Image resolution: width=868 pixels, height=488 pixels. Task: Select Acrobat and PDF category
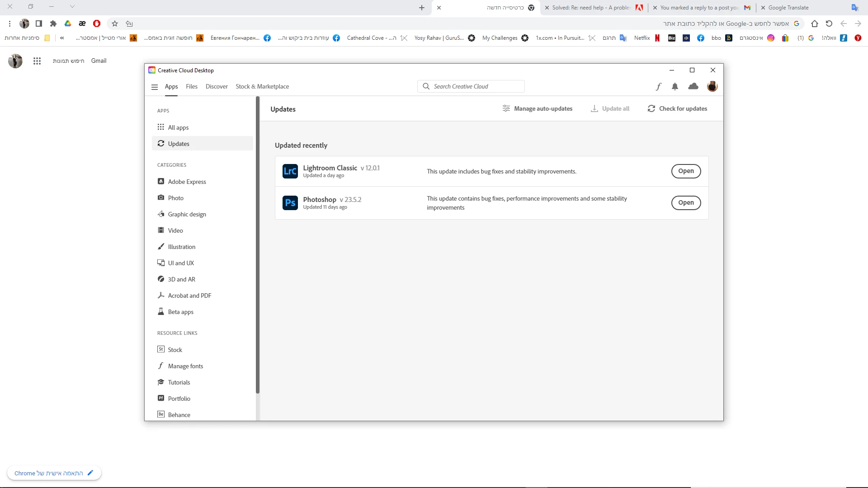pos(189,296)
